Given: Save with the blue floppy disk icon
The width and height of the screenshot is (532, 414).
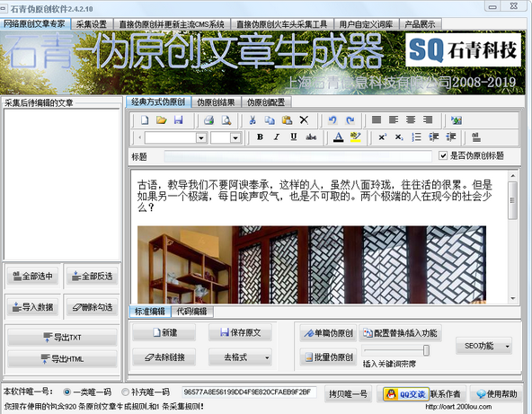Looking at the screenshot, I should pos(178,120).
